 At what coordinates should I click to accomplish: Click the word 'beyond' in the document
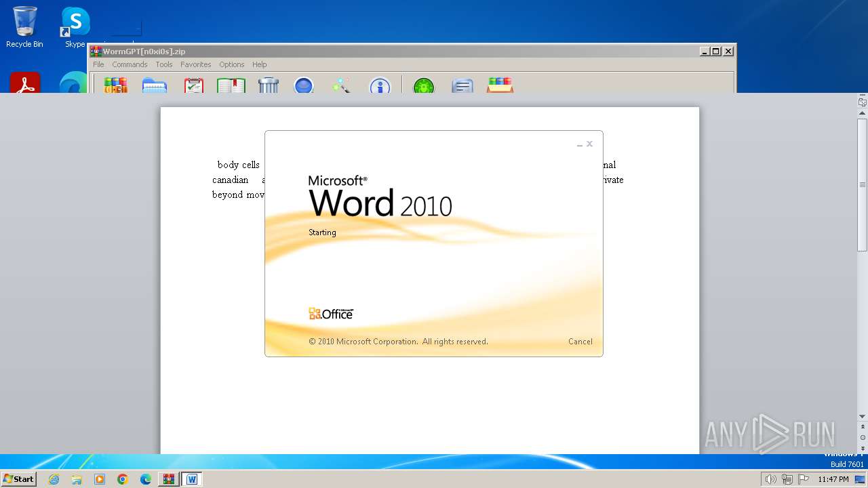pyautogui.click(x=228, y=195)
